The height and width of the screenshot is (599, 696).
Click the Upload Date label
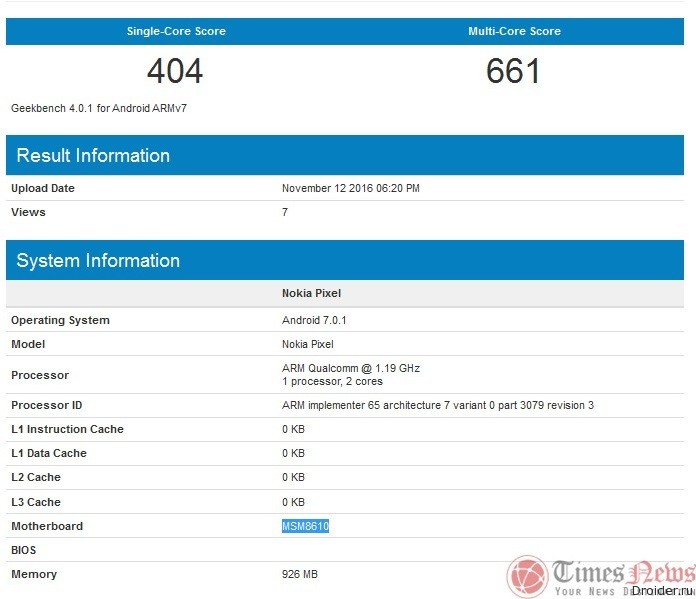click(43, 188)
